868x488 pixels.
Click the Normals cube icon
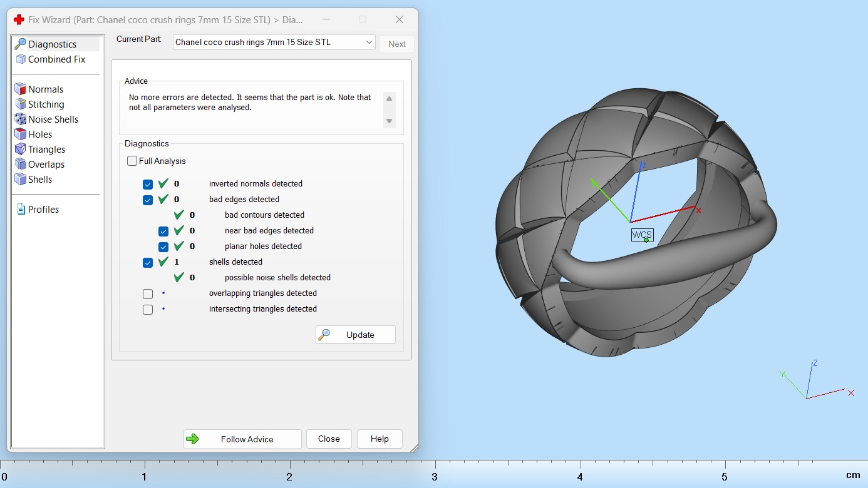coord(20,89)
